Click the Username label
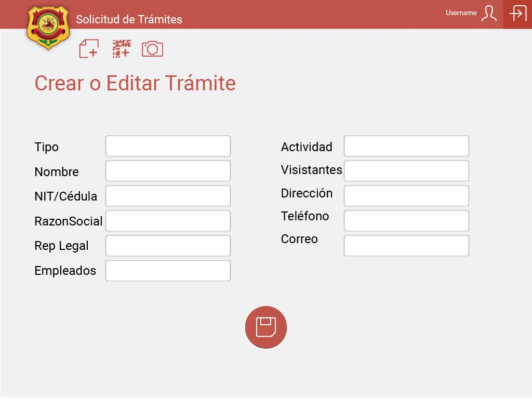Viewport: 532px width, 399px height. 461,13
